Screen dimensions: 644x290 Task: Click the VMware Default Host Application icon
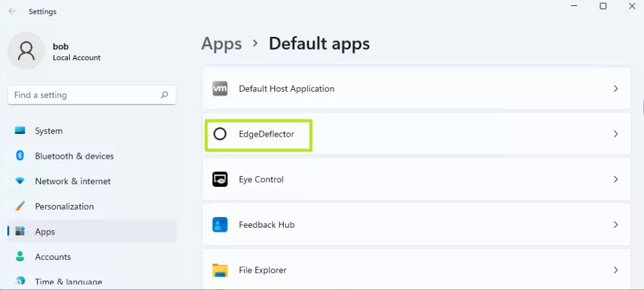coord(220,88)
